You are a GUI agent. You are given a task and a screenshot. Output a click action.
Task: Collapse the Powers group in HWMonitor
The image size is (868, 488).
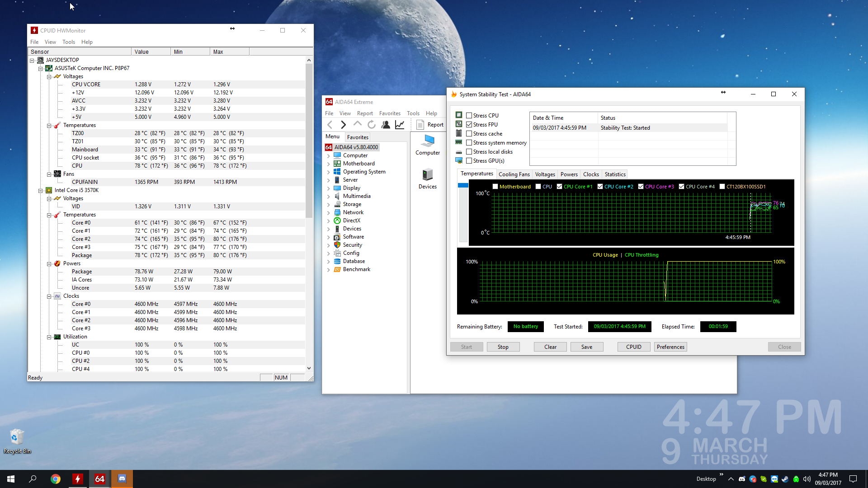point(49,263)
